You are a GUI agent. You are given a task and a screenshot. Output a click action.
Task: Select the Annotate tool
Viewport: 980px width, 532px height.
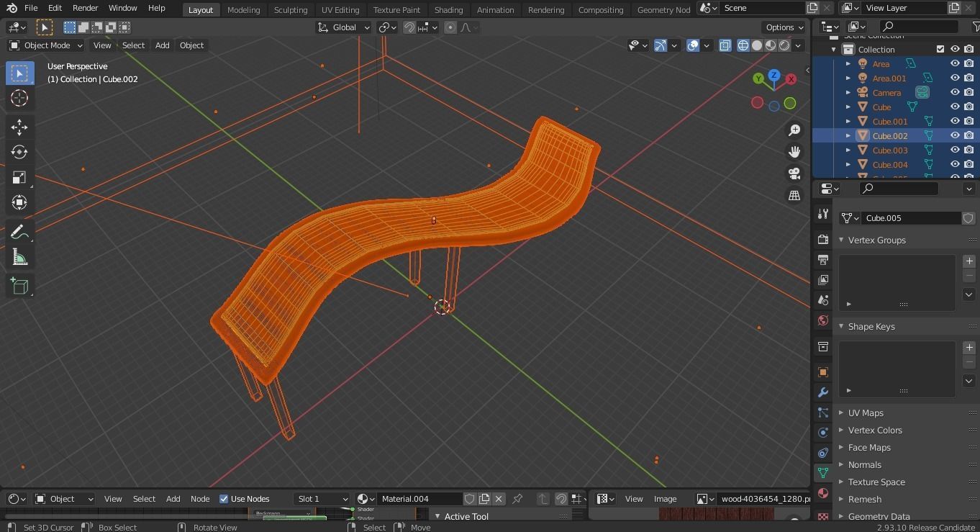[19, 232]
